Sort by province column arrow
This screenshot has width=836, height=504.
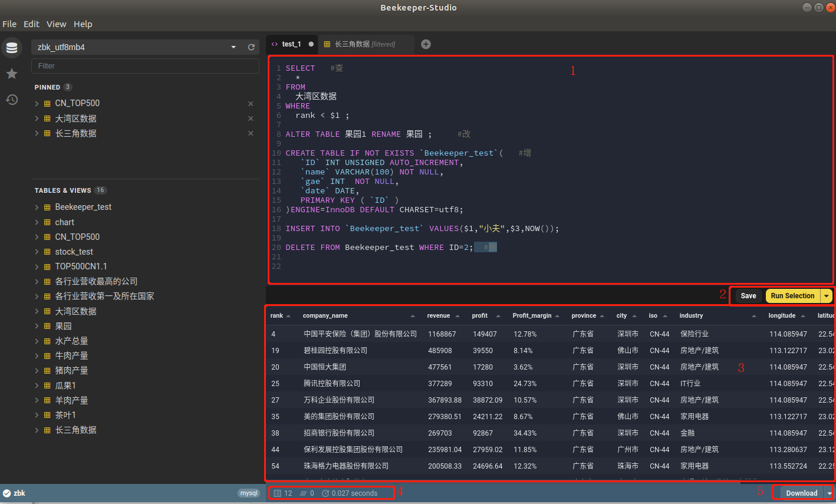[x=602, y=316]
